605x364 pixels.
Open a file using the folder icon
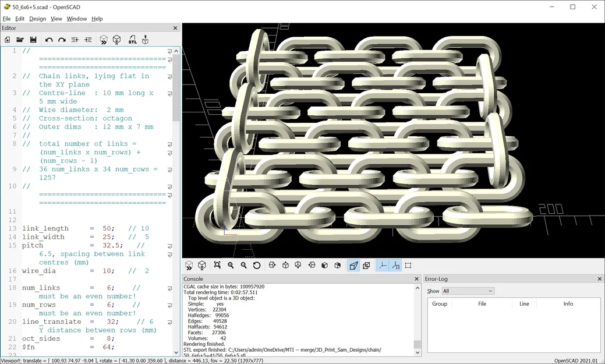tap(20, 40)
